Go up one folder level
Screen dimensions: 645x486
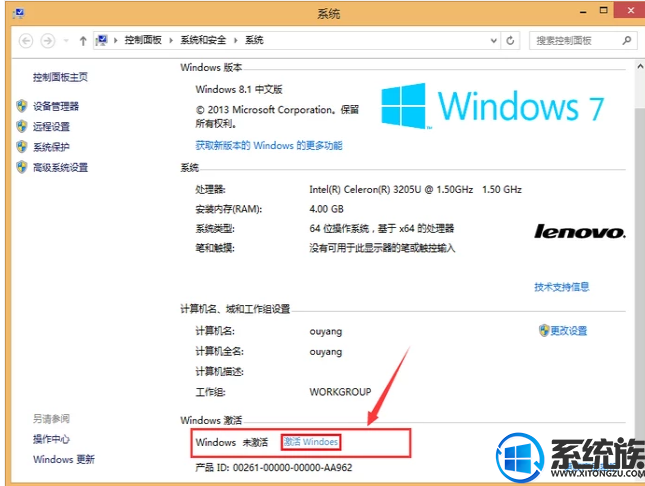point(83,41)
